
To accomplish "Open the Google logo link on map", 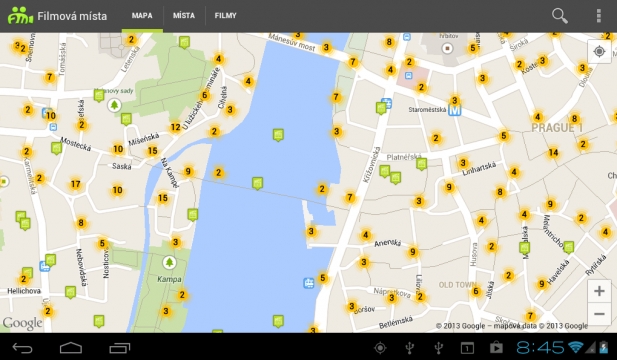I will coord(22,323).
